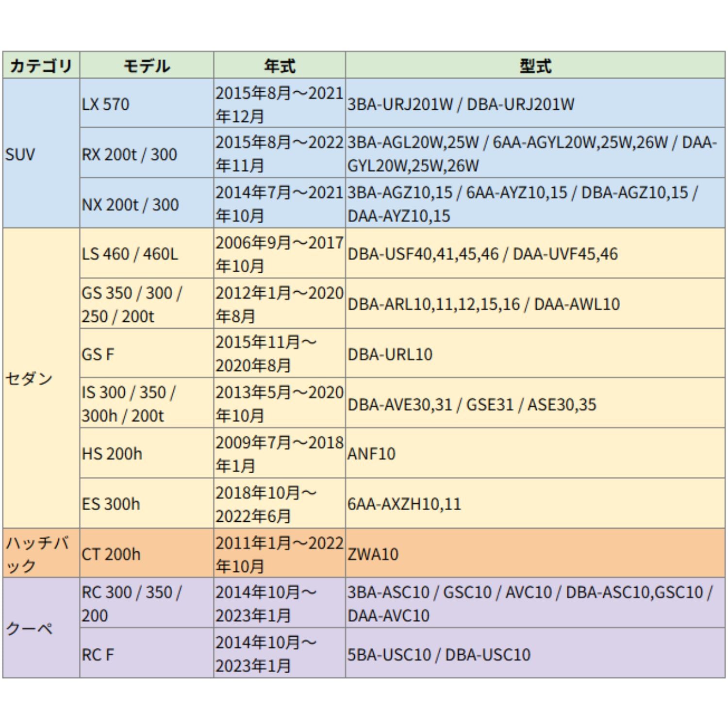This screenshot has height=728, width=728.
Task: Click the RC F model cell
Action: [147, 653]
